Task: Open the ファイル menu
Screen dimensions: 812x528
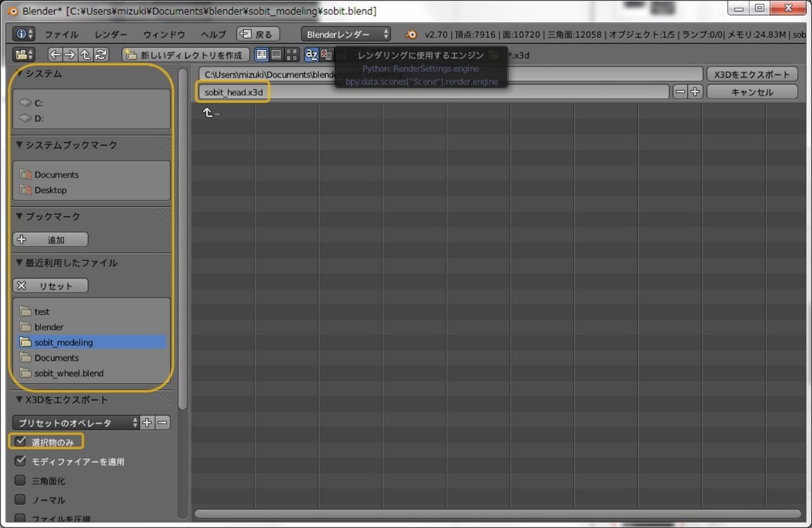Action: [x=61, y=35]
